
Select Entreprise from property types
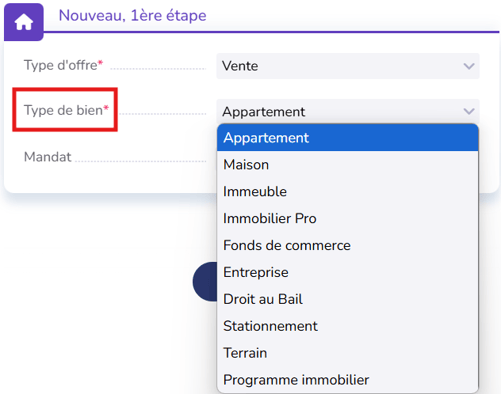(x=348, y=272)
